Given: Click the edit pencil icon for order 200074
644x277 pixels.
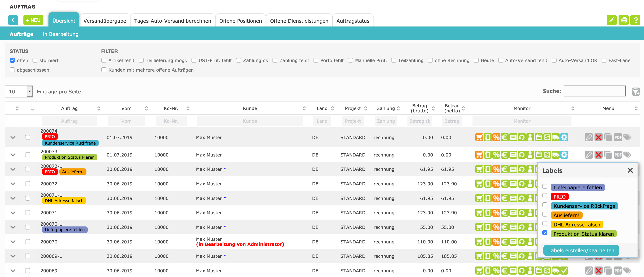Looking at the screenshot, I should click(588, 137).
